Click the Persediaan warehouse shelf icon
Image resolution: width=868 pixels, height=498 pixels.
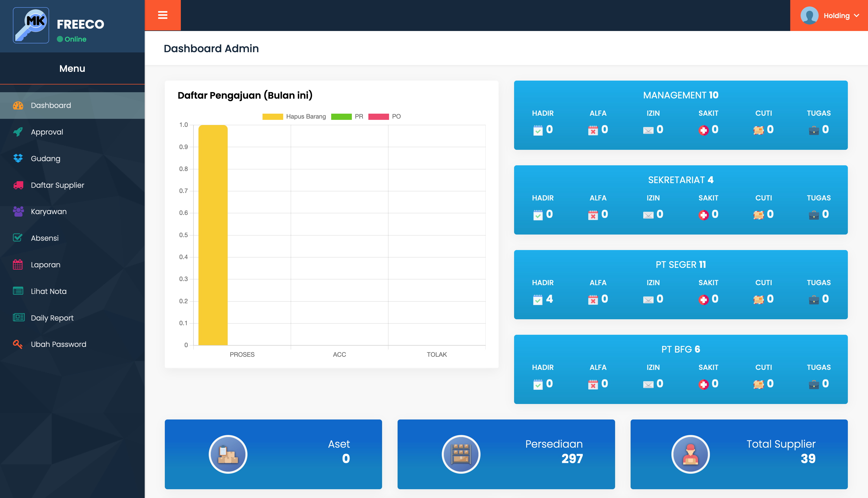coord(461,454)
